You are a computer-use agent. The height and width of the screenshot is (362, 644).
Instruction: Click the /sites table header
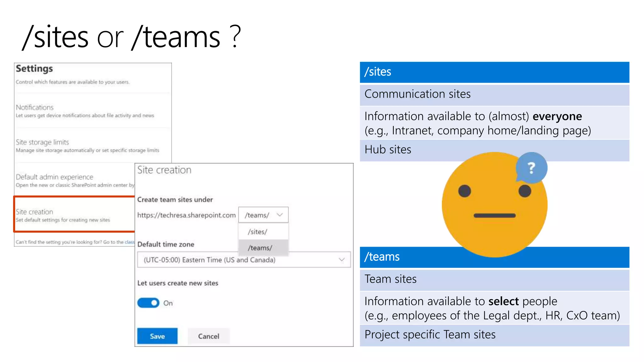point(494,72)
